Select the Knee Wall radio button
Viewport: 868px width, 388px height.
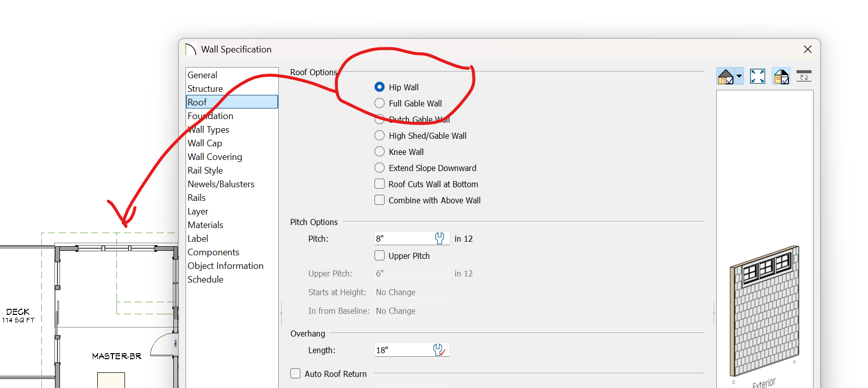point(380,152)
